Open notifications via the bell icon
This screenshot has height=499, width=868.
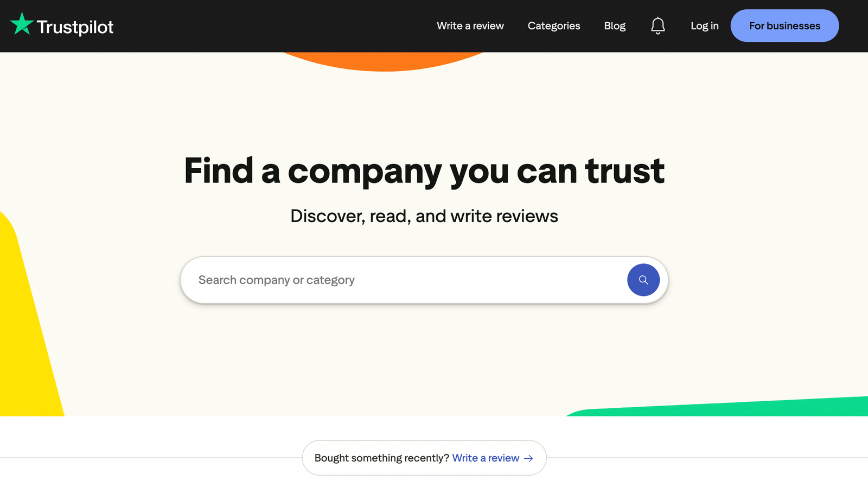coord(658,26)
